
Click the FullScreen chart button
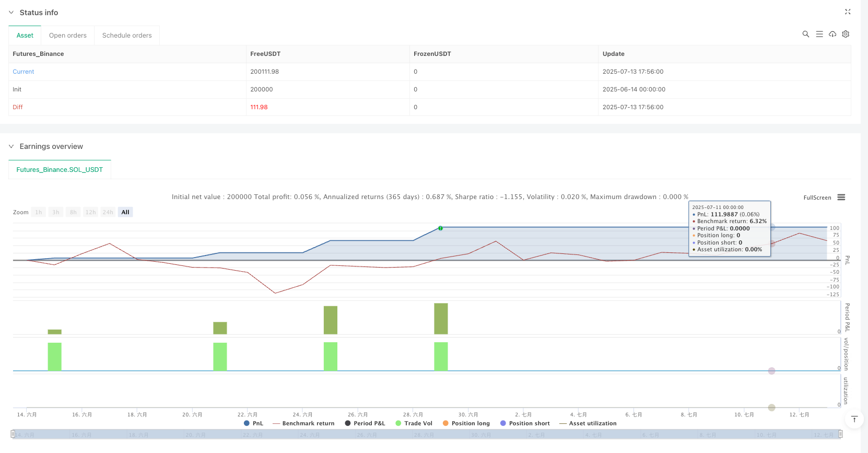point(817,198)
